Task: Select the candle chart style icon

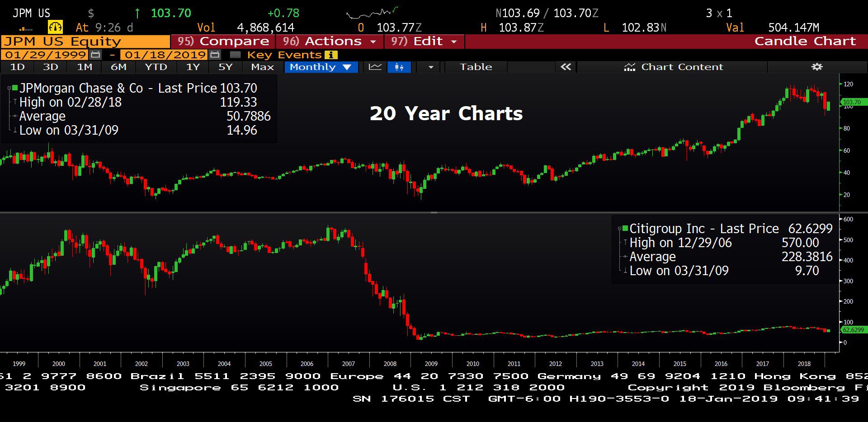Action: (x=399, y=67)
